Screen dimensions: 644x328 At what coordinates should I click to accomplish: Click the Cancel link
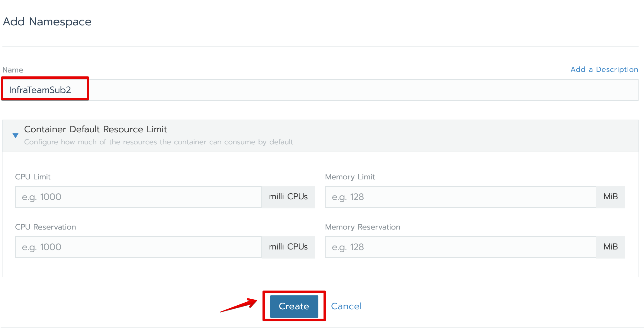pos(346,306)
